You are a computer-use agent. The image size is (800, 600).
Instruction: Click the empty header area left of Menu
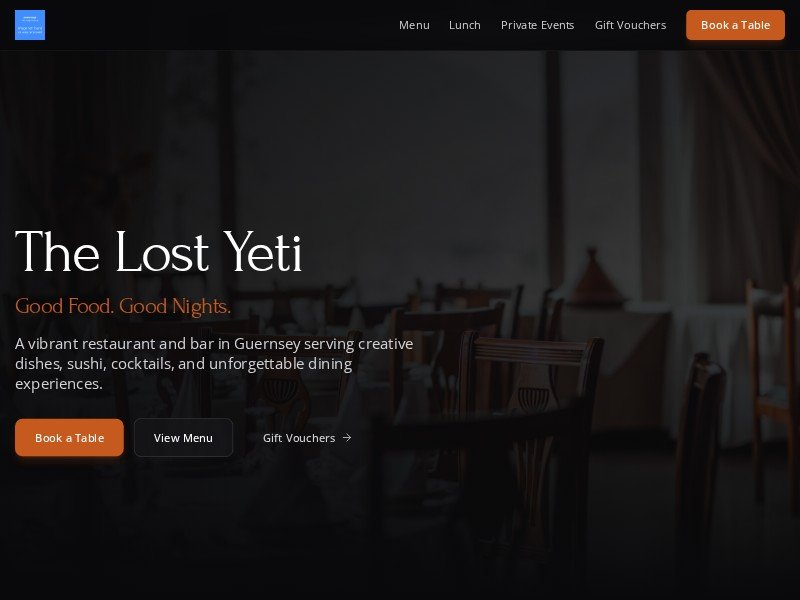tap(219, 25)
